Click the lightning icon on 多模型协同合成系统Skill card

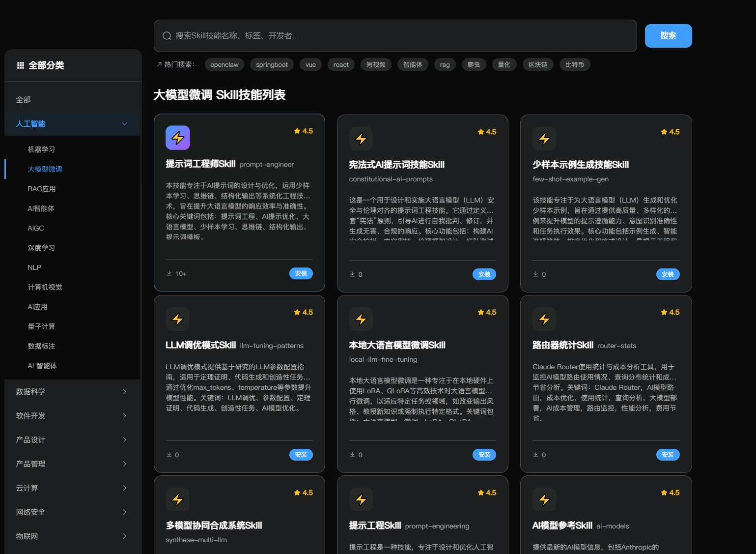[x=177, y=499]
